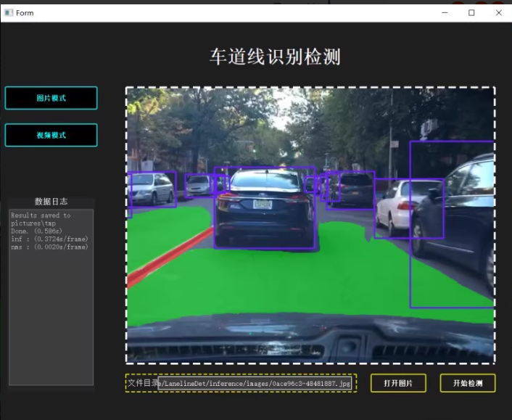The image size is (512, 420).
Task: Click log line 'Results saved to'
Action: click(41, 215)
